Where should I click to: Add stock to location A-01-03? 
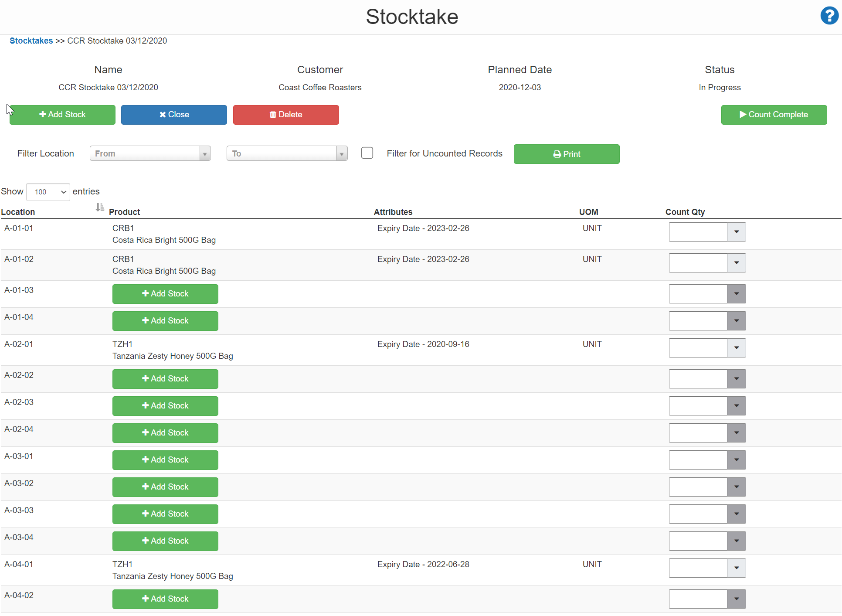point(165,294)
